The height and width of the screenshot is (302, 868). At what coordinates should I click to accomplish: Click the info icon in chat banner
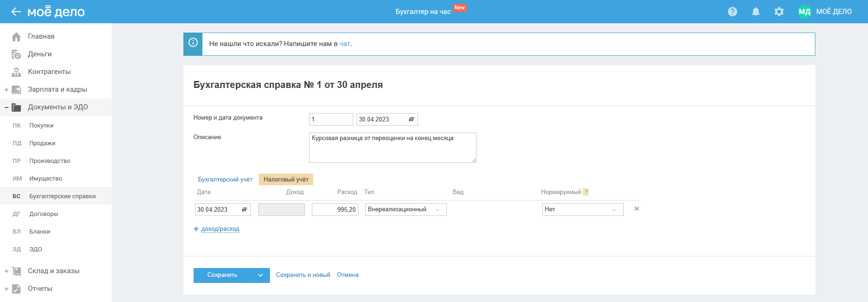193,43
